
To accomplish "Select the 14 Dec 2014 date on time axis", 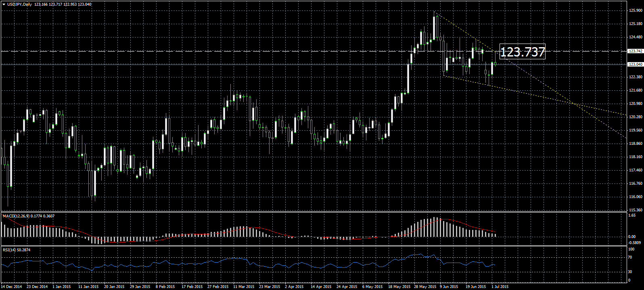I will tap(12, 287).
